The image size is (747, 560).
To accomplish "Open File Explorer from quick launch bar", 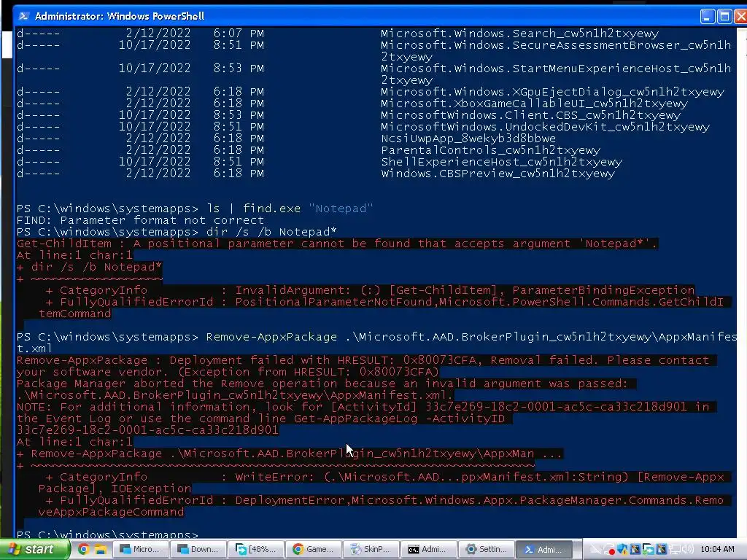I will coord(100,549).
